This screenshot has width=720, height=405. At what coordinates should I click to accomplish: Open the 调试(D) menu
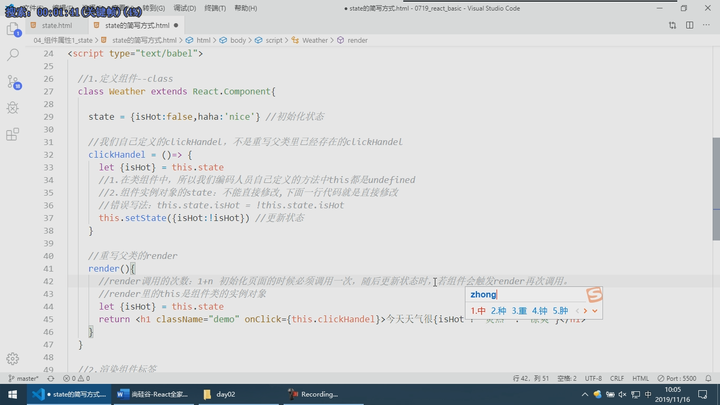click(185, 8)
